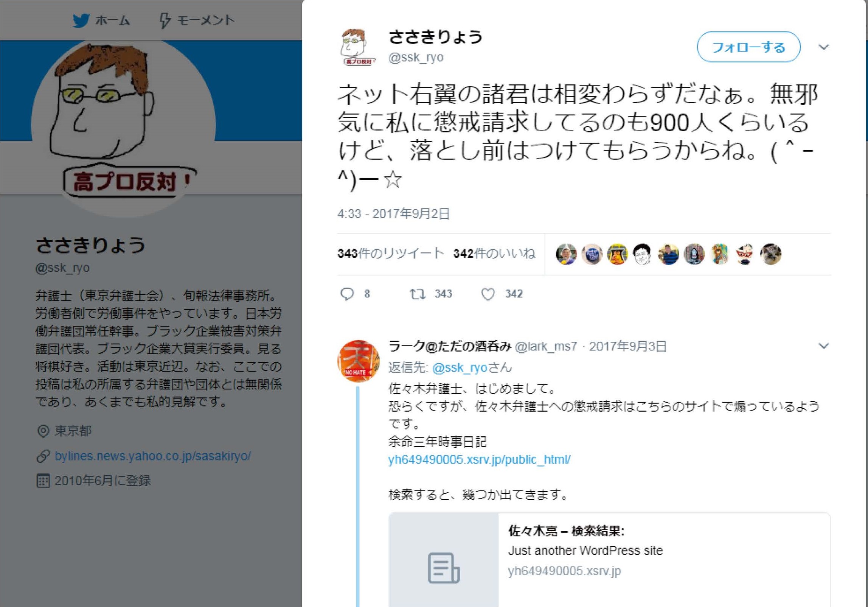The height and width of the screenshot is (607, 868).
Task: Click the large 高プロ反対 profile picture
Action: [124, 125]
